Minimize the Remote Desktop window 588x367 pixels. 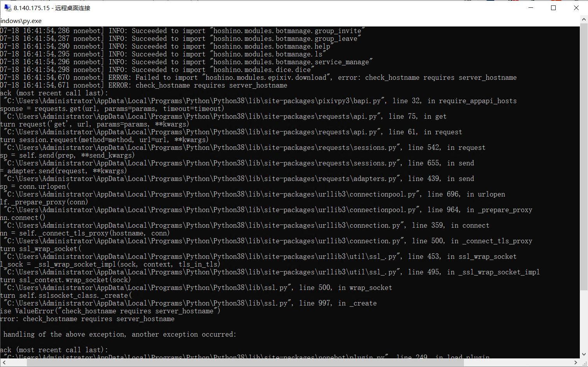point(530,8)
